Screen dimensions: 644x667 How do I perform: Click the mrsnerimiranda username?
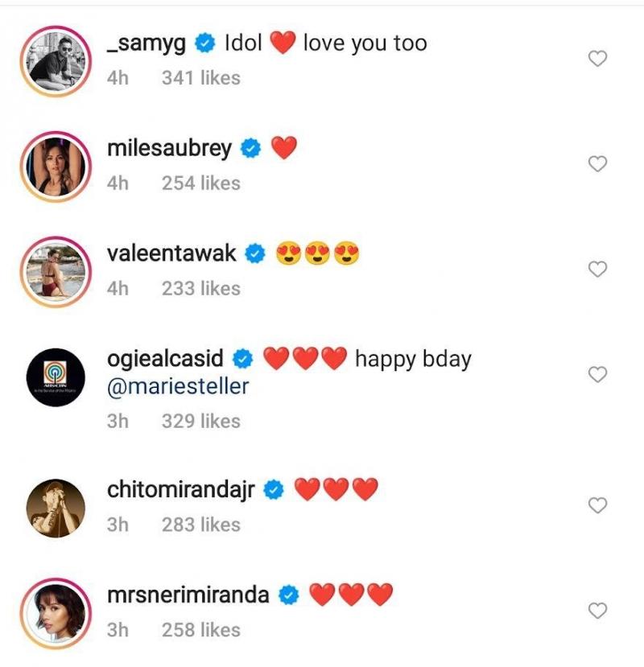[x=188, y=595]
